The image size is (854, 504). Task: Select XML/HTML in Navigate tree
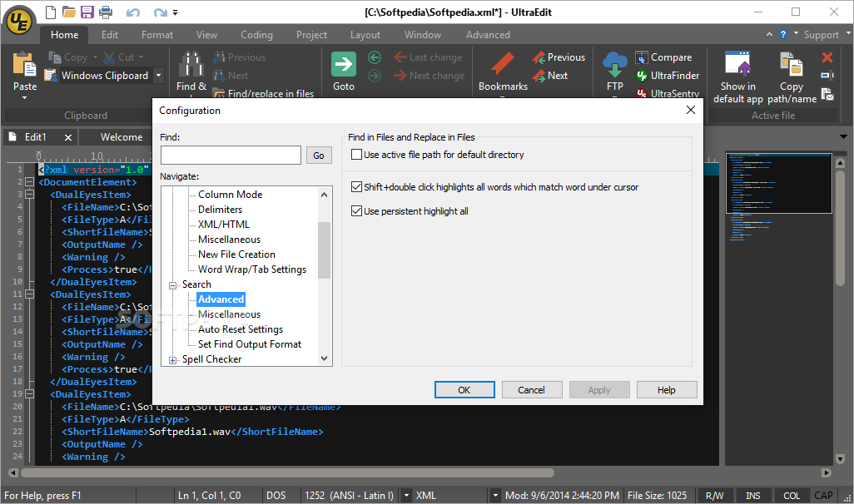224,225
